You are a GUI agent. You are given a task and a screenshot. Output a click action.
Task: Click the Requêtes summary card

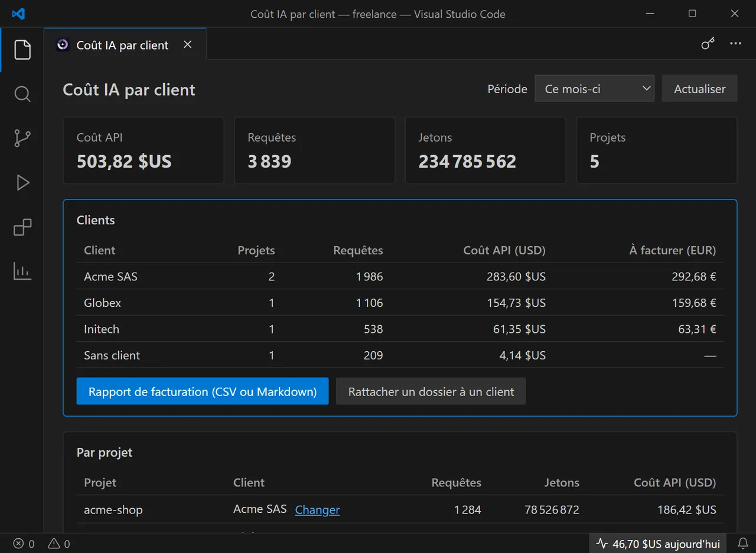click(x=315, y=150)
